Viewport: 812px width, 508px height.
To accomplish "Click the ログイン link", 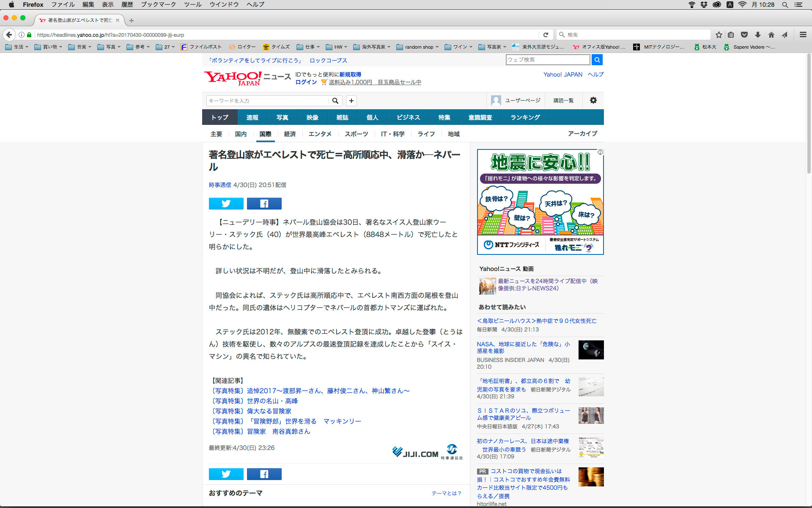I will [306, 82].
